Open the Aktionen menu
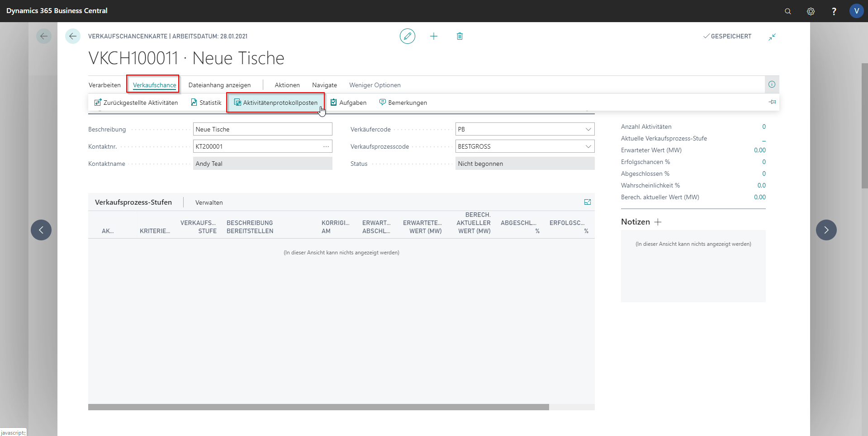The image size is (868, 436). point(287,85)
